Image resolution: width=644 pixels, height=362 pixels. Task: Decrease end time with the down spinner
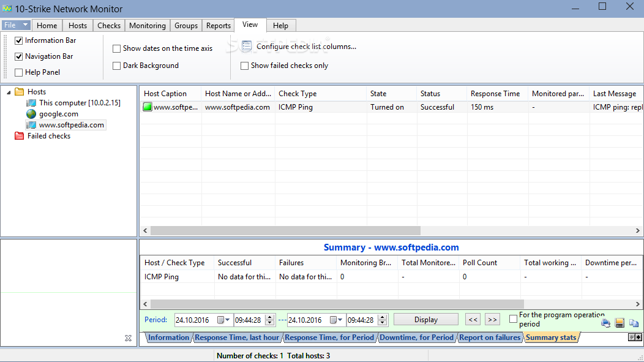pos(383,323)
